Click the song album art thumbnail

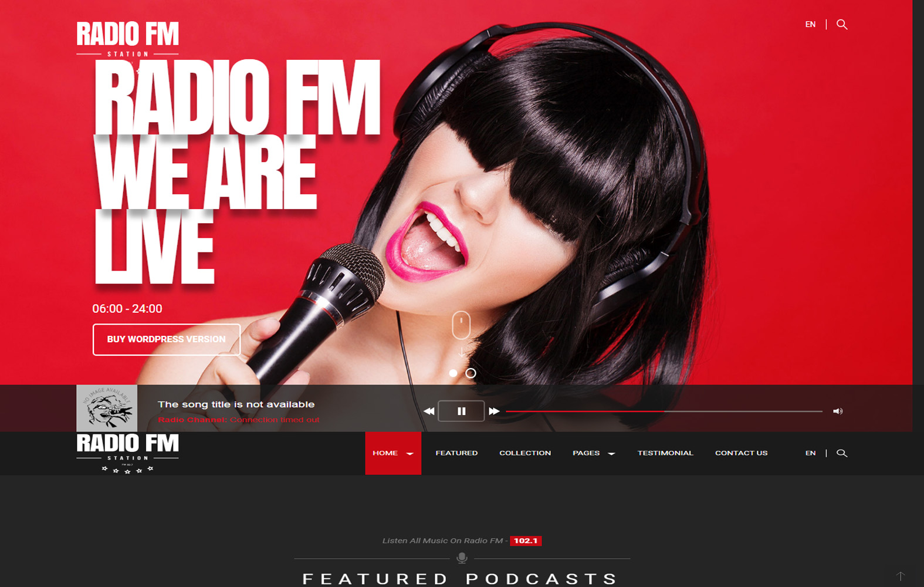(107, 408)
